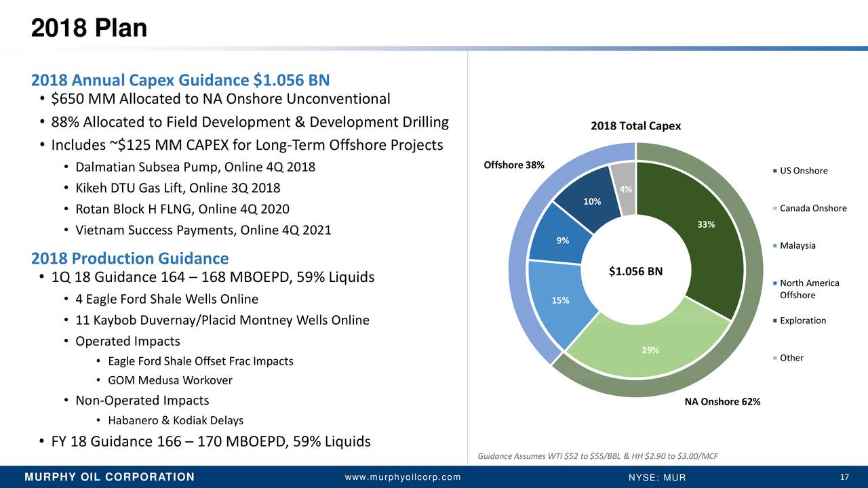The height and width of the screenshot is (488, 868).
Task: Click the US Onshore legend color square
Action: (x=774, y=171)
